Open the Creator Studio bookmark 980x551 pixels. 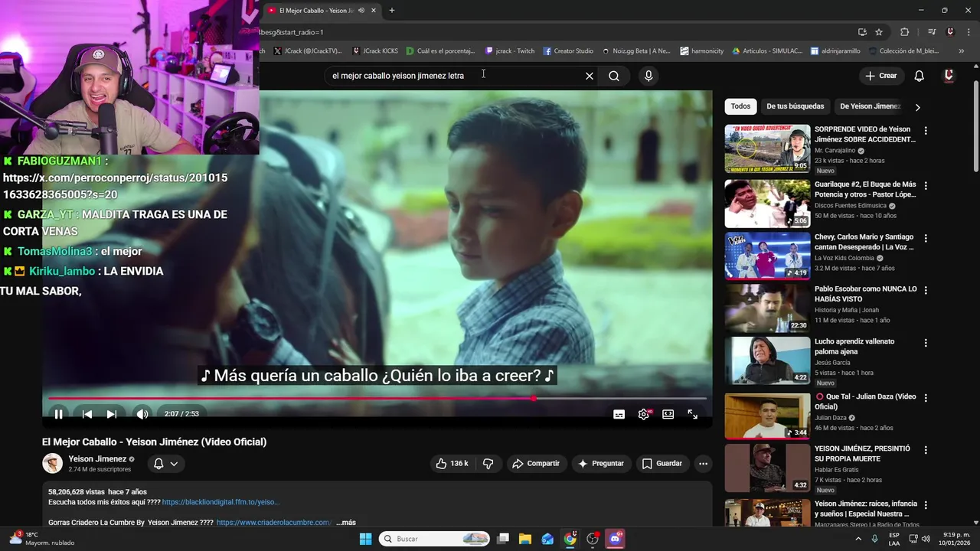[568, 51]
